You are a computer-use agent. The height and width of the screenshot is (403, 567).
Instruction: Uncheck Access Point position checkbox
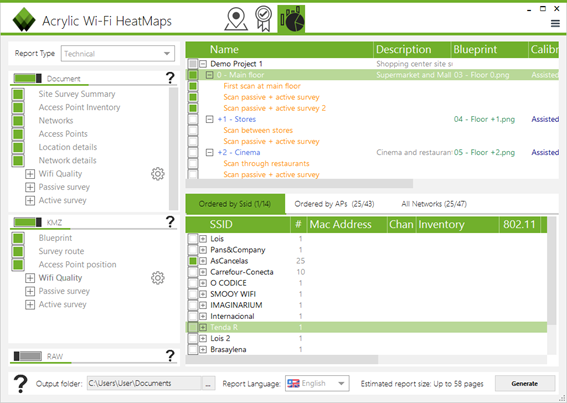18,265
